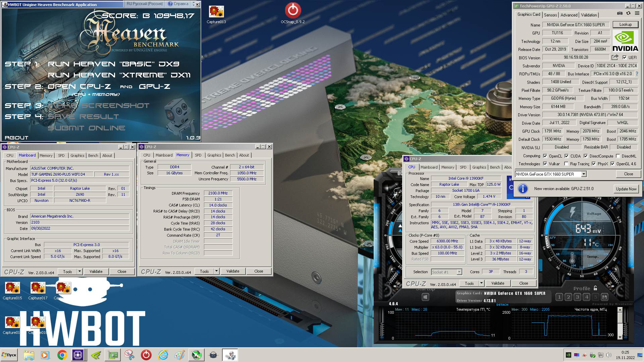
Task: Switch to the Validation tab in GPU-Z
Action: 589,15
